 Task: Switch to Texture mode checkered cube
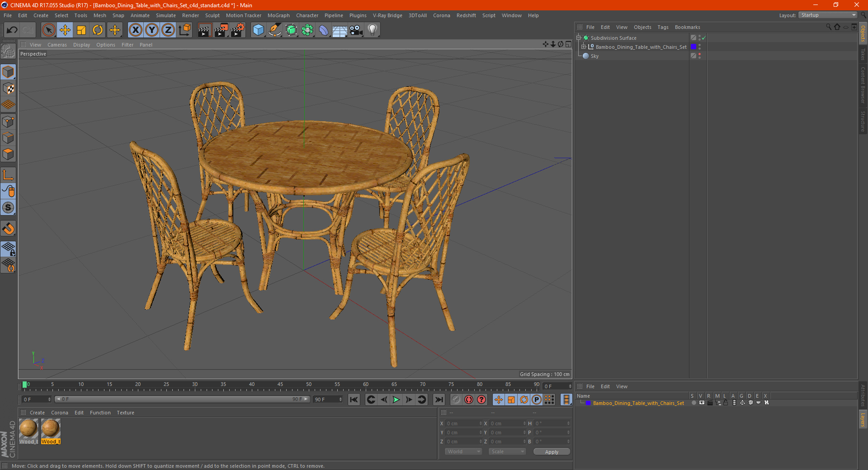point(9,89)
